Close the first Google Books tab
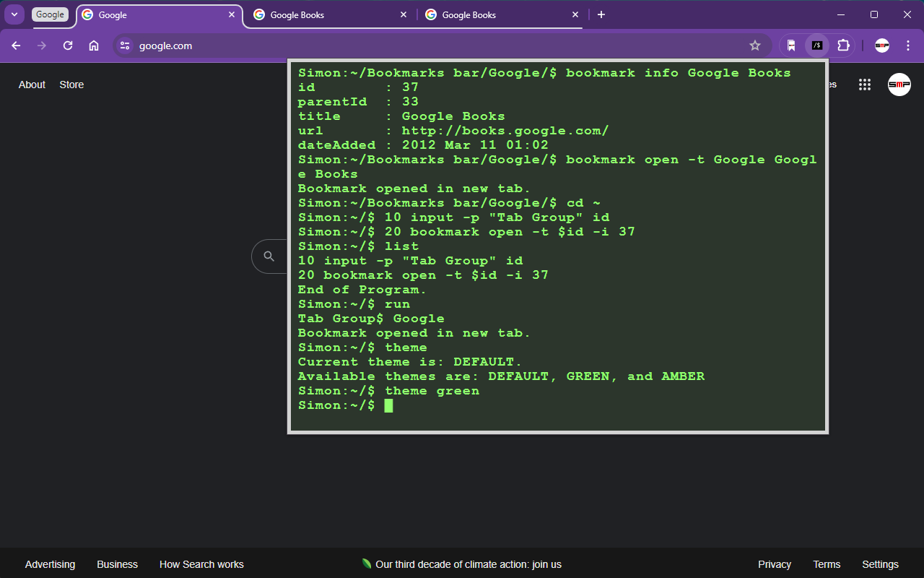Image resolution: width=924 pixels, height=578 pixels. click(404, 14)
